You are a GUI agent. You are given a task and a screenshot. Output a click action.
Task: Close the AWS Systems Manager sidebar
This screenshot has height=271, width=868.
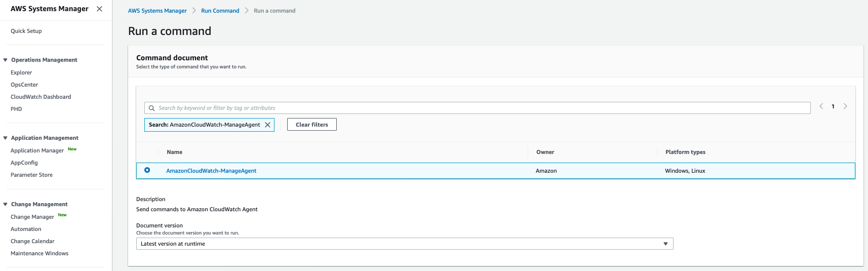click(x=99, y=9)
